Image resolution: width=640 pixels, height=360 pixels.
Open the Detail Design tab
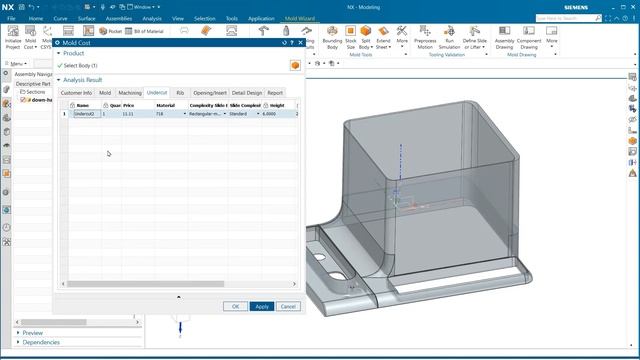pos(247,93)
